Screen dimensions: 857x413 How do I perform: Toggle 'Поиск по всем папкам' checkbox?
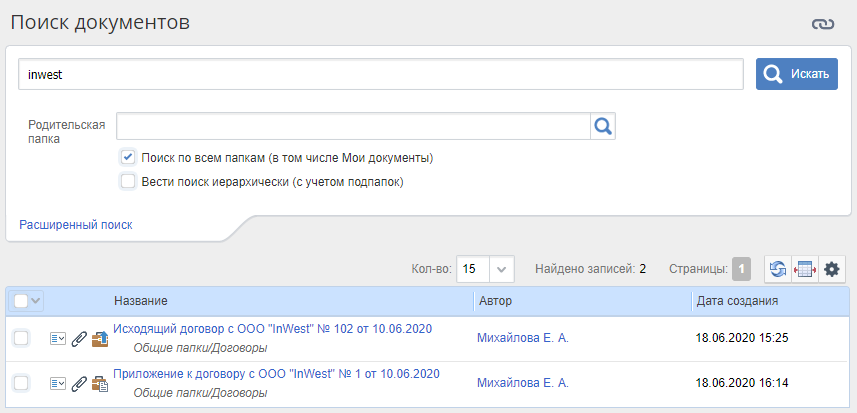pos(128,157)
